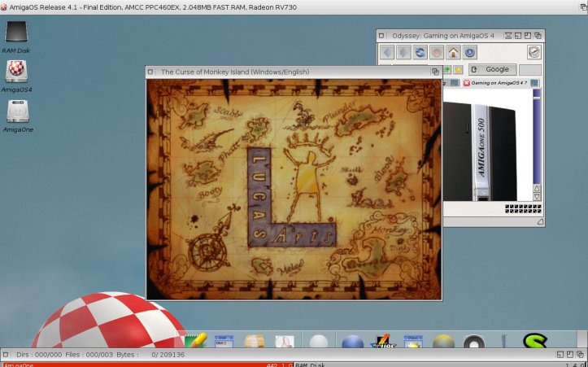This screenshot has width=588, height=367.
Task: Click the Monkey Island window title bar
Action: point(285,72)
